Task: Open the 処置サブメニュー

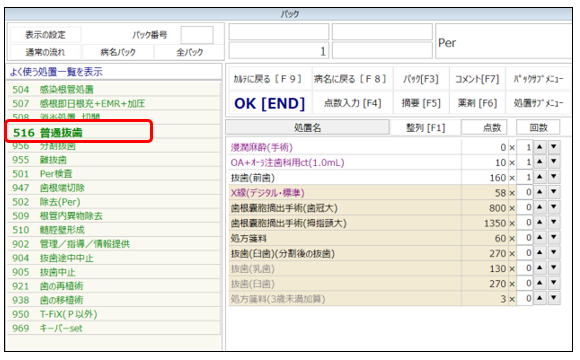Action: [x=538, y=103]
